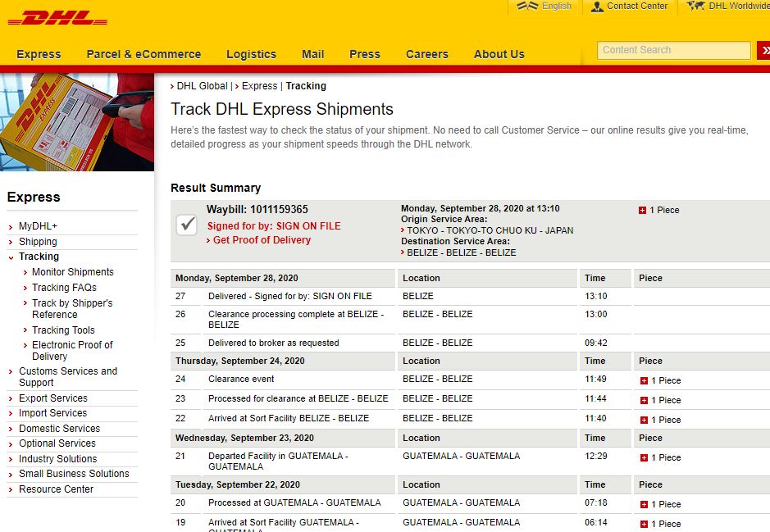This screenshot has height=532, width=770.
Task: Open the Logistics menu
Action: coord(252,54)
